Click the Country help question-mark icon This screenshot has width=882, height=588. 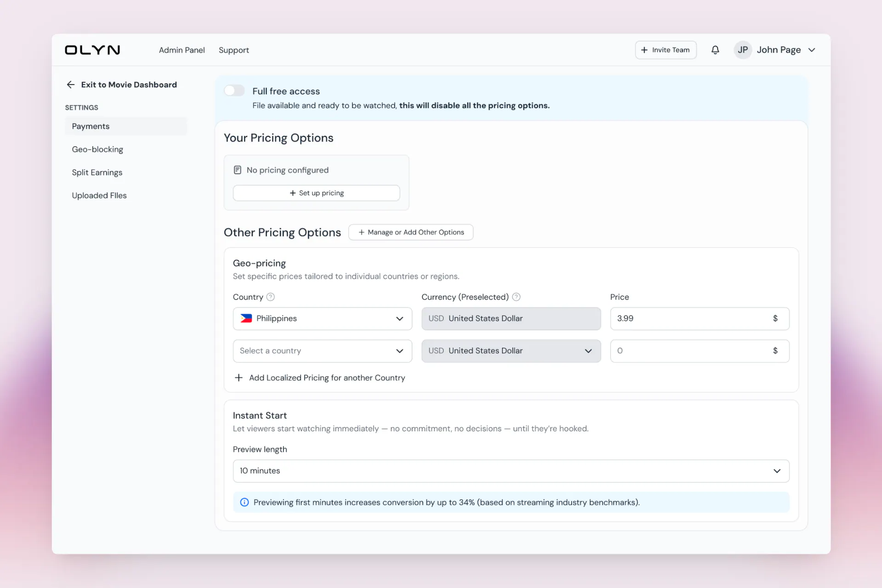(x=271, y=297)
